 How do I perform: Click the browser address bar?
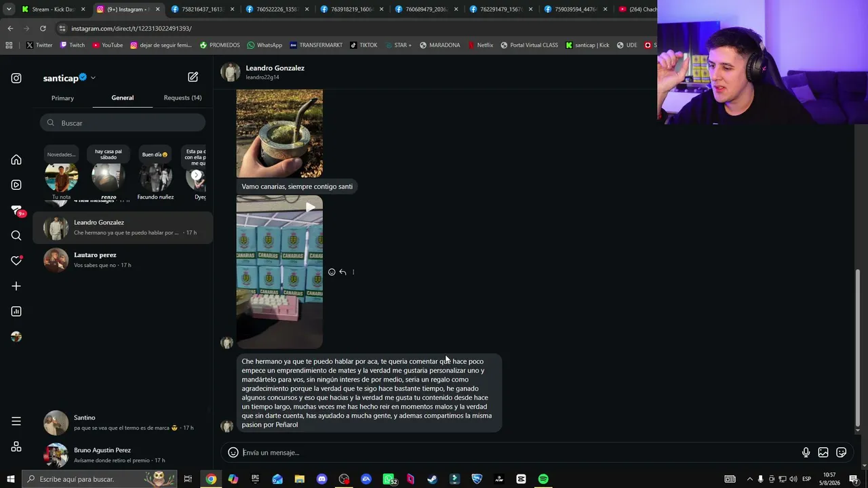click(x=356, y=28)
